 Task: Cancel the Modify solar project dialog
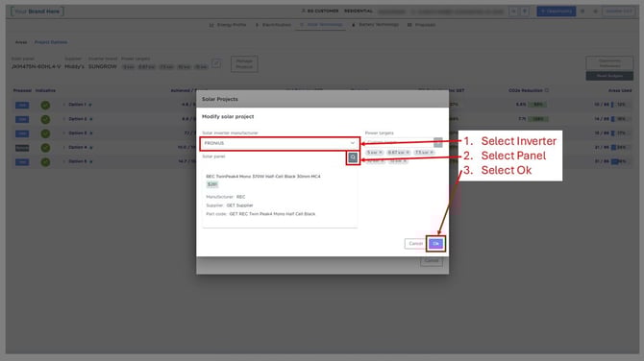tap(415, 244)
